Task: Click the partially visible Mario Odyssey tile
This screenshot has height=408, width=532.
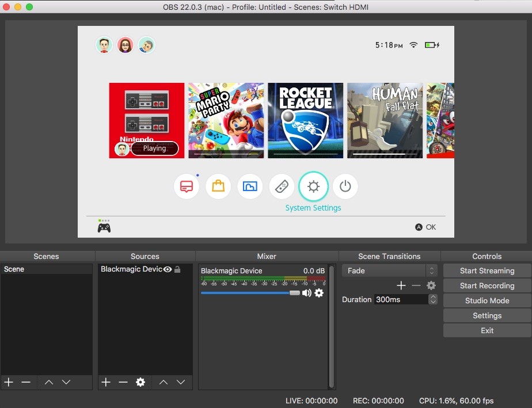Action: [440, 120]
